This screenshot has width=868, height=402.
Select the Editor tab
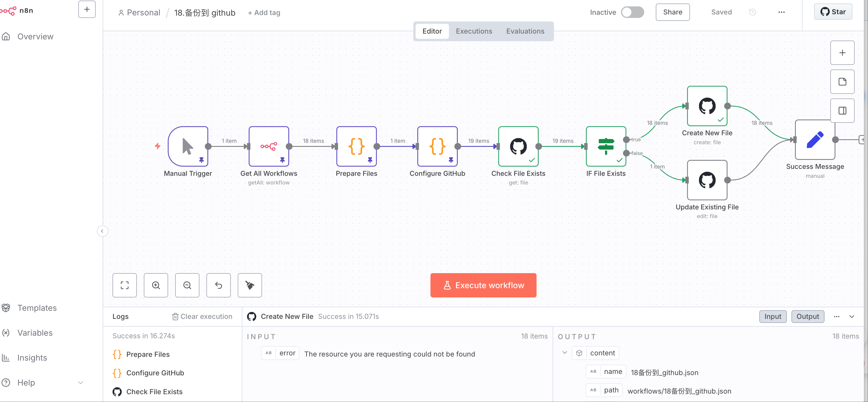coord(432,31)
